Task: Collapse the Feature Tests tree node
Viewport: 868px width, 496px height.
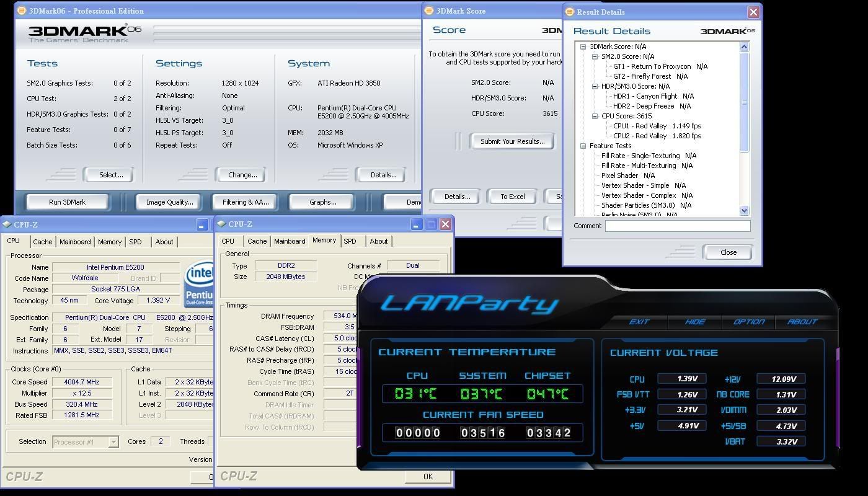Action: point(583,146)
